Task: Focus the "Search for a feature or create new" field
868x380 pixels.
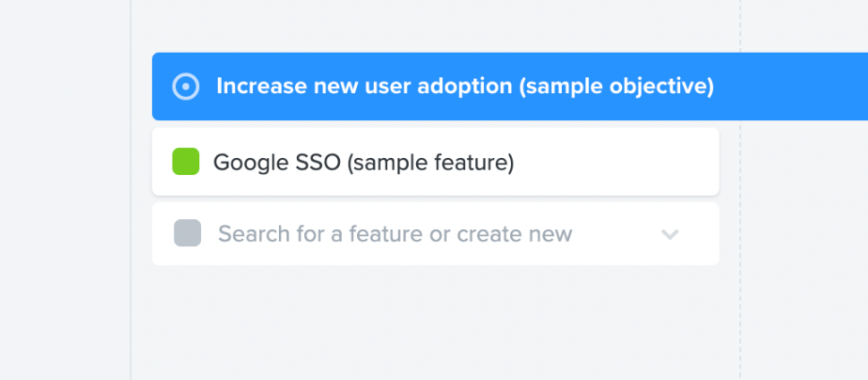Action: pyautogui.click(x=395, y=234)
